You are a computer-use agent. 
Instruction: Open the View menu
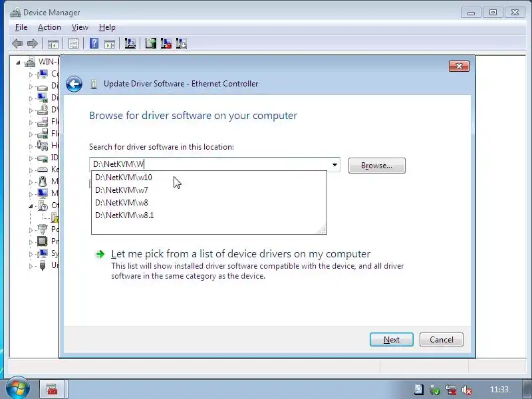80,27
